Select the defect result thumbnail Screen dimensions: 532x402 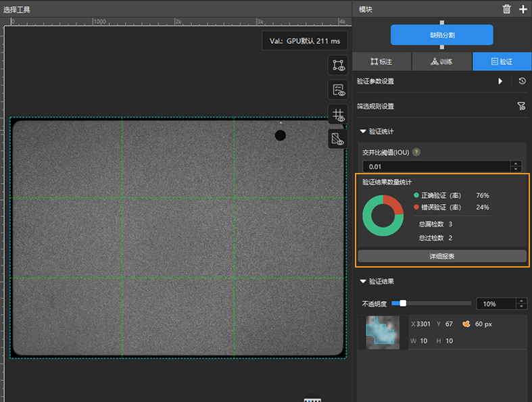(383, 332)
